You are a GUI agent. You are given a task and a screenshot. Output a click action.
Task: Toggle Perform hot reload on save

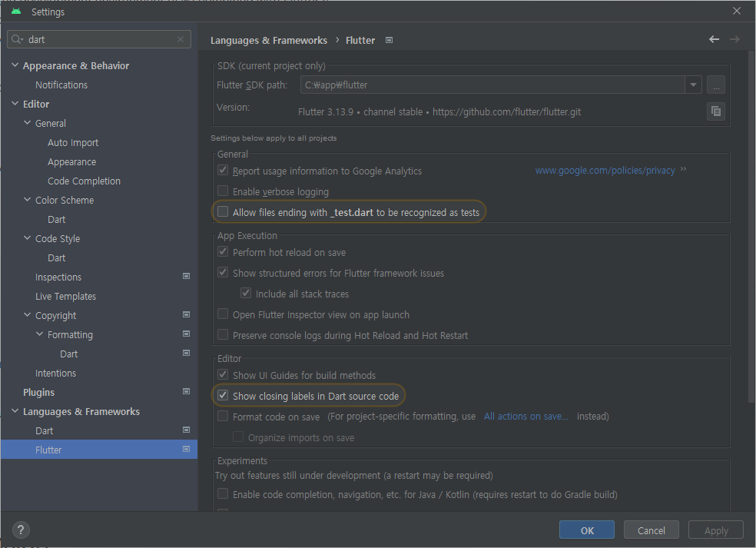pos(223,252)
